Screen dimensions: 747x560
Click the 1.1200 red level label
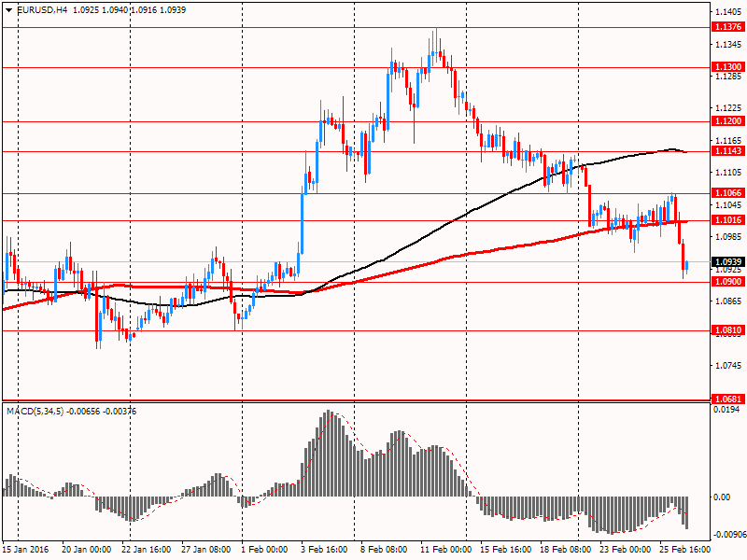tap(727, 121)
